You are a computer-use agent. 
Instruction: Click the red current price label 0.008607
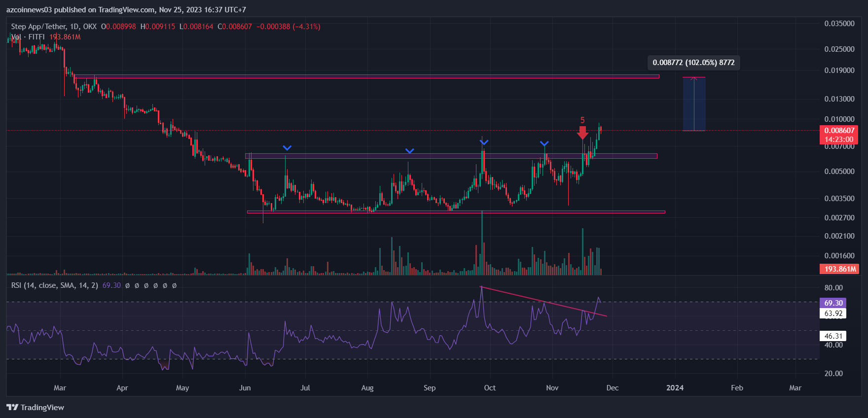pyautogui.click(x=839, y=131)
